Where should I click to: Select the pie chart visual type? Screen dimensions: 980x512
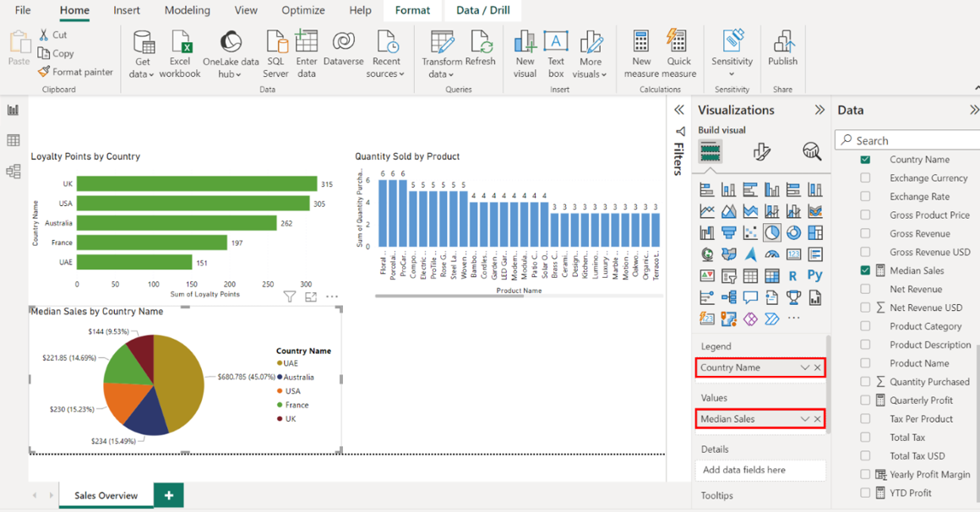772,233
